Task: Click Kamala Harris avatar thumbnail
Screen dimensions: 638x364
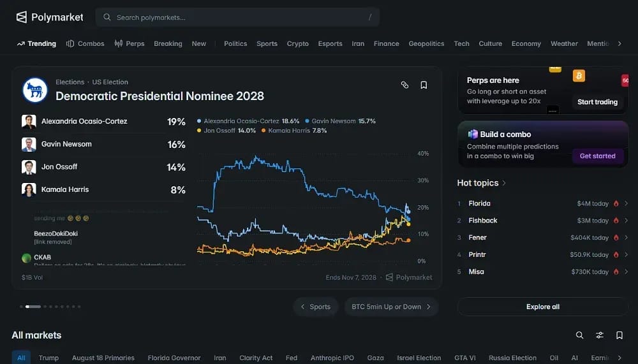Action: 29,189
